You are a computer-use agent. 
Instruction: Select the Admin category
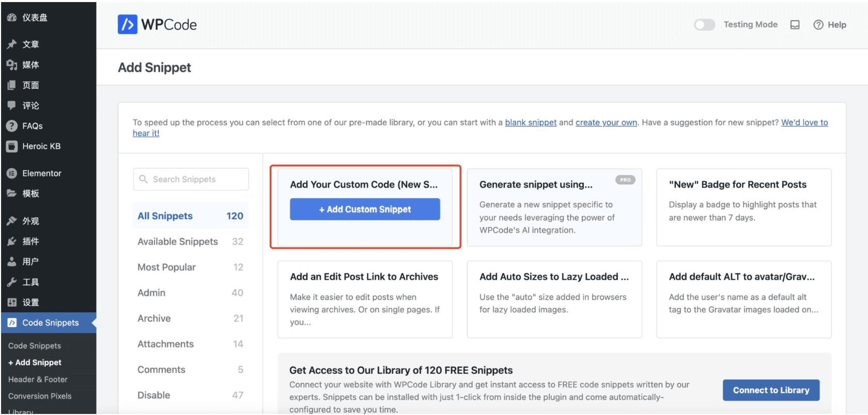(191, 293)
